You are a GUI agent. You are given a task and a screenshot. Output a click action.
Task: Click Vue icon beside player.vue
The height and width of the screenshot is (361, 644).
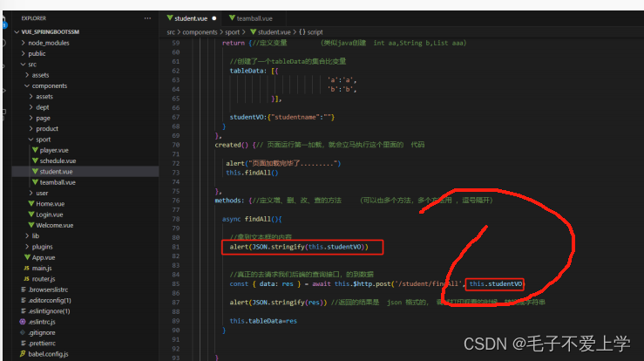36,150
